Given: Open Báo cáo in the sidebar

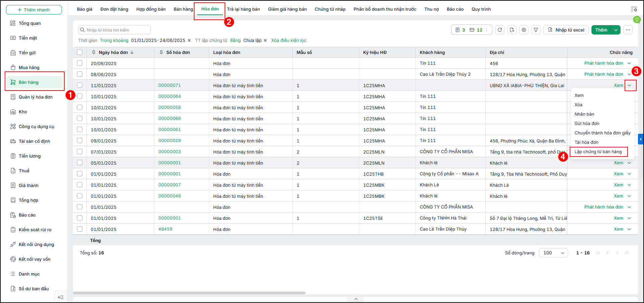Looking at the screenshot, I should 27,215.
